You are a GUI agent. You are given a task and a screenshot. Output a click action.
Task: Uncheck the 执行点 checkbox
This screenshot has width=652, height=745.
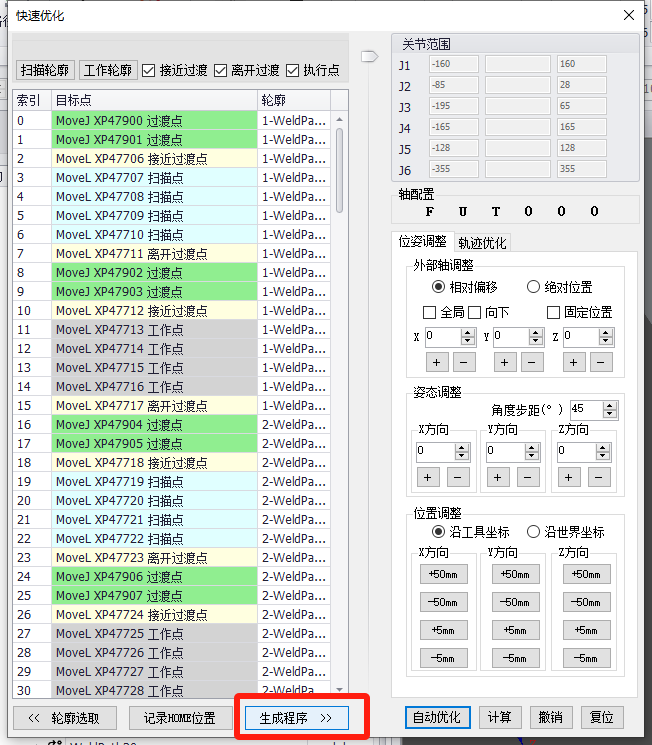(x=293, y=70)
